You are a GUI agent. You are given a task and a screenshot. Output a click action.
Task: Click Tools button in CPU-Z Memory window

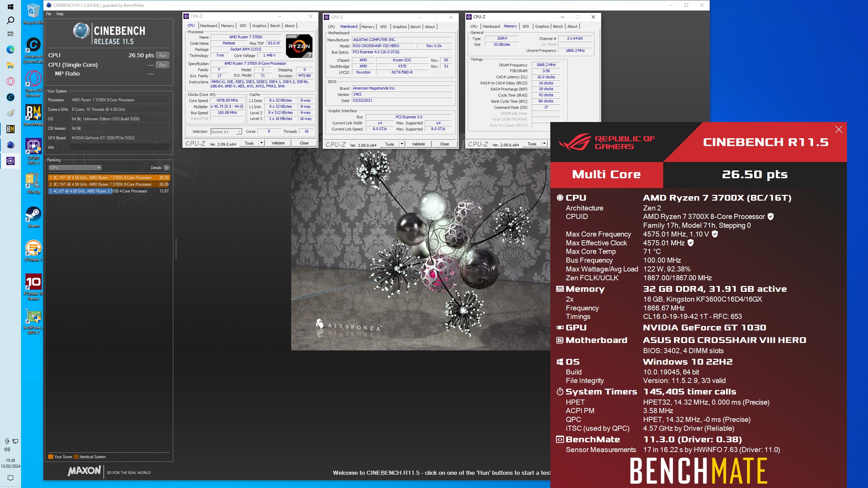(532, 144)
